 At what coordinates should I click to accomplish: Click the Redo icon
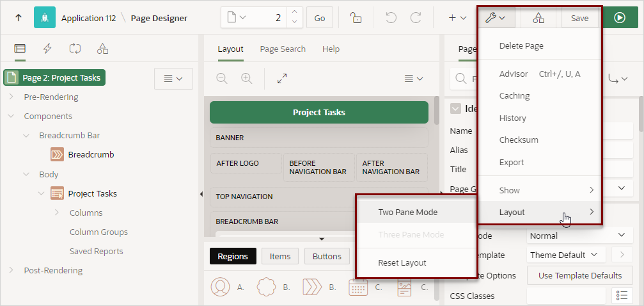tap(416, 18)
